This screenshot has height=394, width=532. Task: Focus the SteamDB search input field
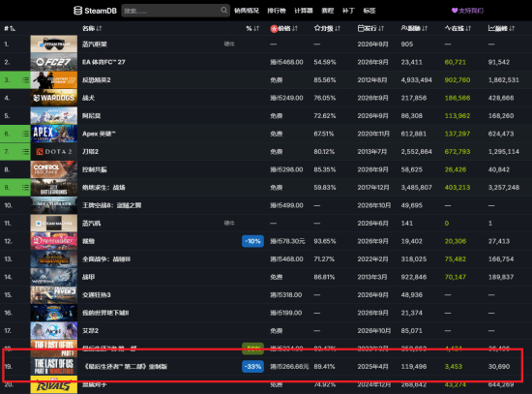(x=171, y=11)
